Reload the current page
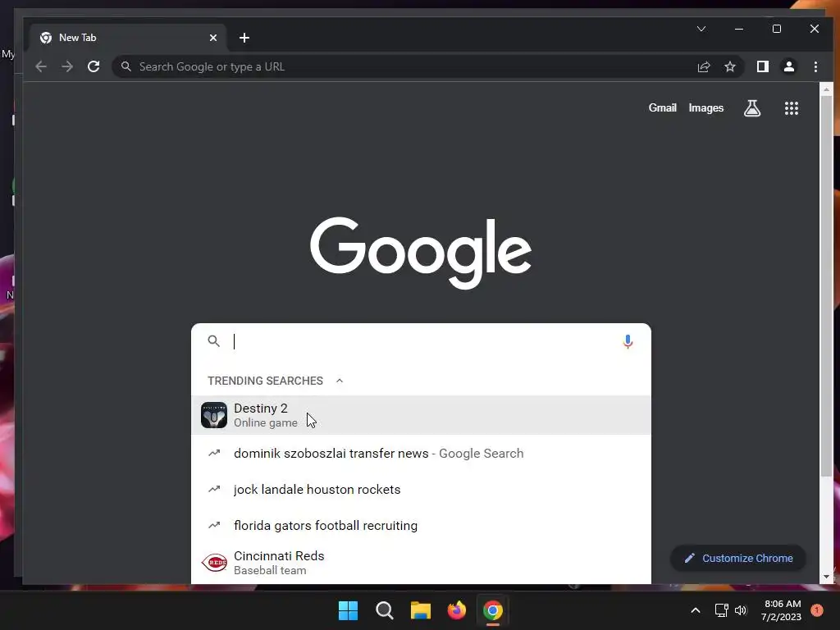The image size is (840, 630). tap(94, 66)
